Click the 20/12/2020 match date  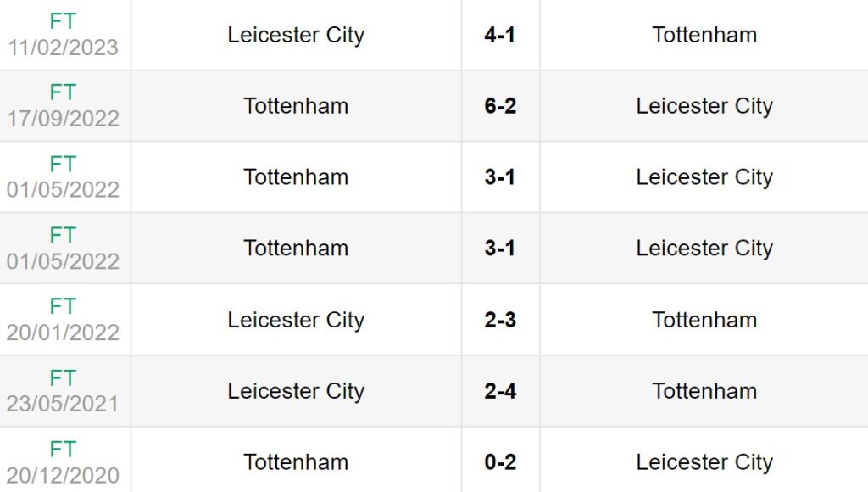click(64, 474)
